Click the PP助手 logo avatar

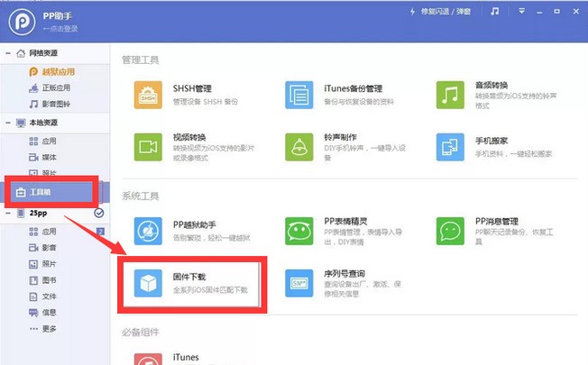tap(22, 22)
